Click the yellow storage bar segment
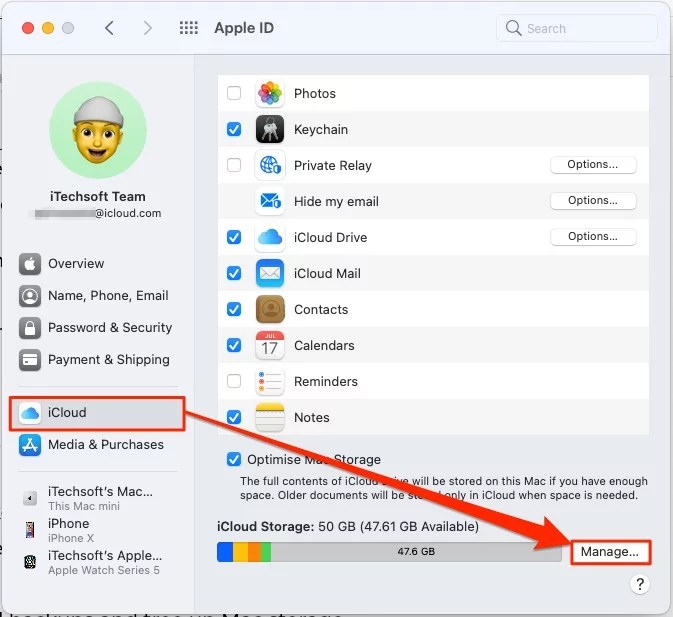This screenshot has height=617, width=673. coord(240,552)
